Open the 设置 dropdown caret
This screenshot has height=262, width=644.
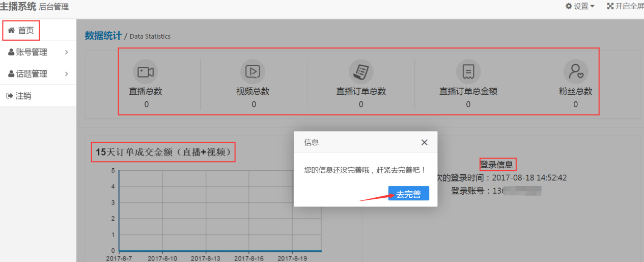[593, 7]
